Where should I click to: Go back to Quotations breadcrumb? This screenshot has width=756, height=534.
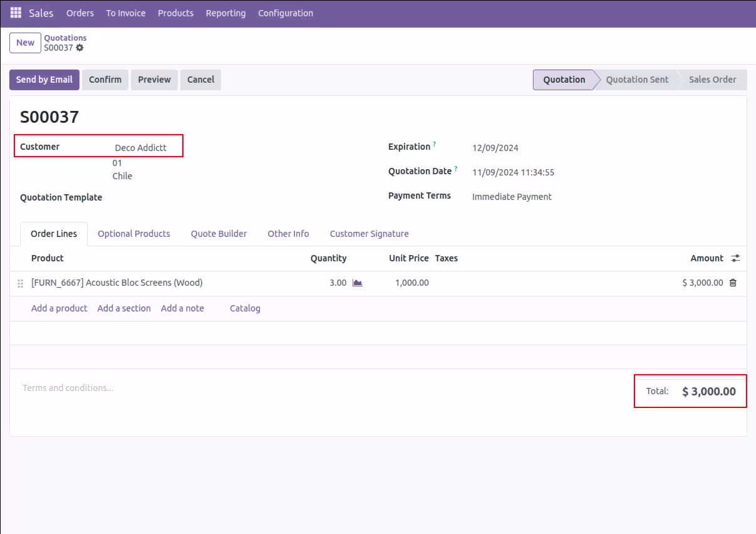pos(65,38)
